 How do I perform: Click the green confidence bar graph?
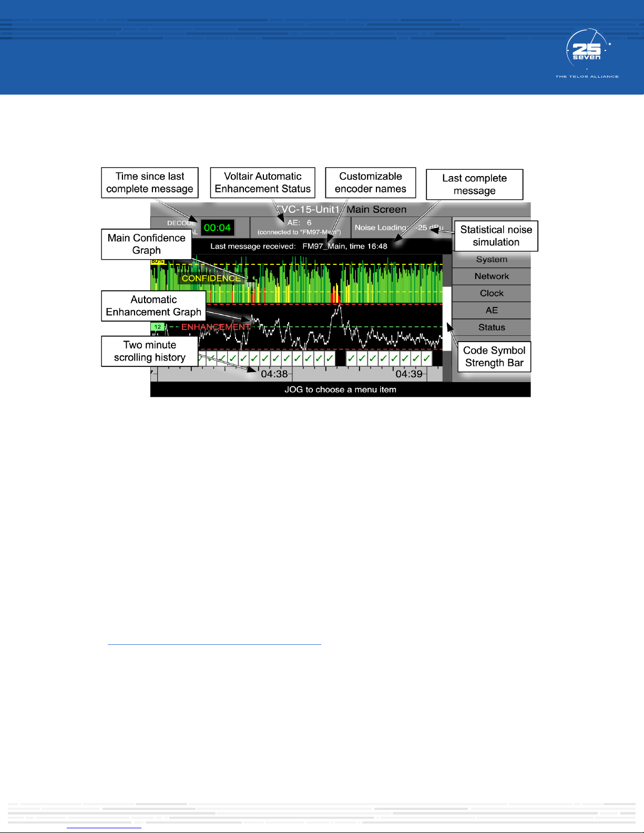(x=297, y=280)
